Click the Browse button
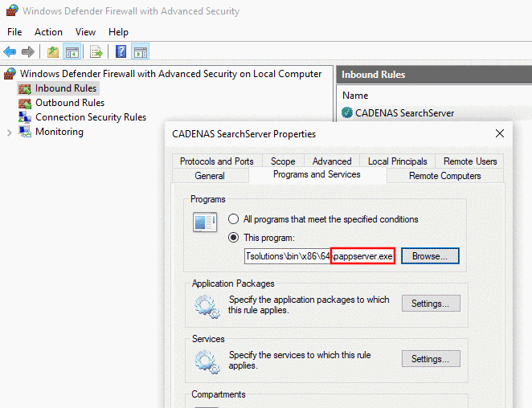This screenshot has width=532, height=408. [430, 256]
